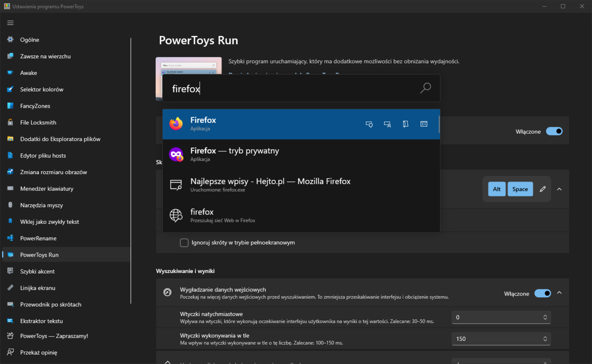Click the Menedżer klawiatury keyboard icon
The width and height of the screenshot is (592, 364).
point(10,188)
